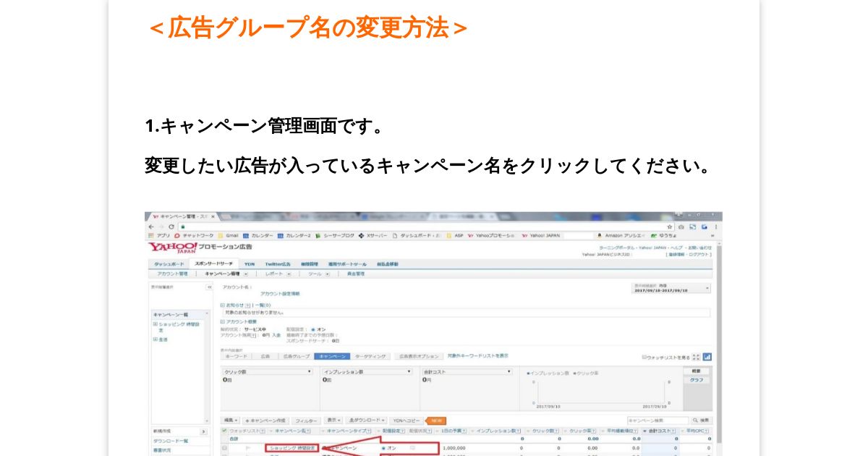Open the チャットワーク bookmark
The width and height of the screenshot is (868, 456).
(x=195, y=235)
